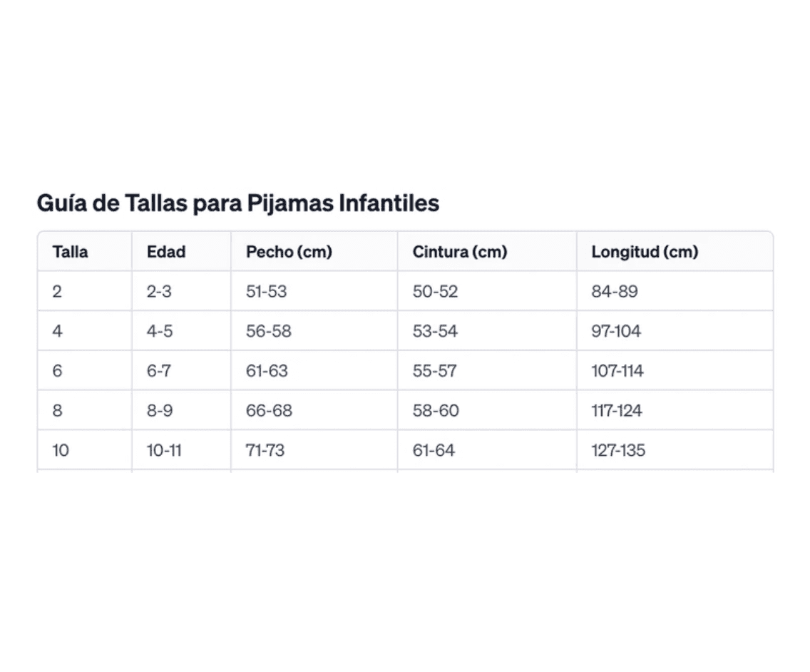810x672 pixels.
Task: Click the 127-135 length cell
Action: [618, 450]
